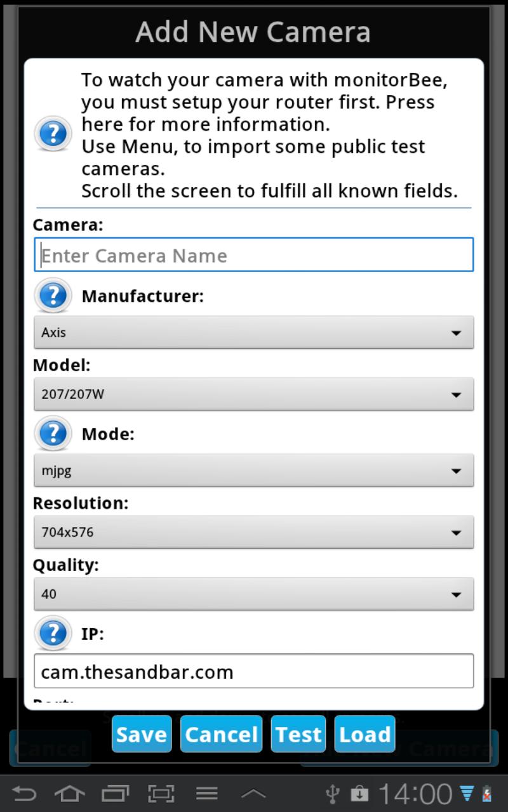Viewport: 508px width, 812px height.
Task: Open Resolution dropdown showing 704x576
Action: pyautogui.click(x=254, y=532)
